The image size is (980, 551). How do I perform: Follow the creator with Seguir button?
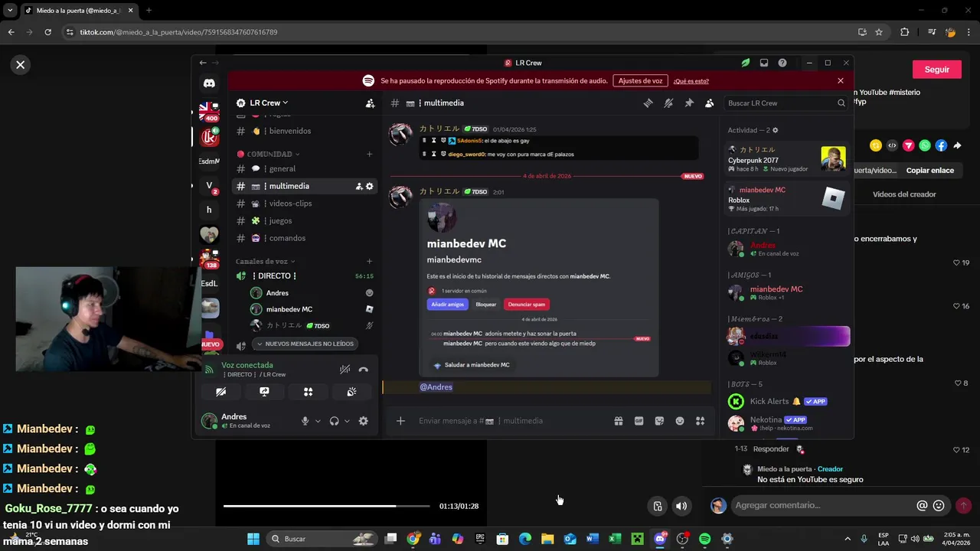coord(936,69)
